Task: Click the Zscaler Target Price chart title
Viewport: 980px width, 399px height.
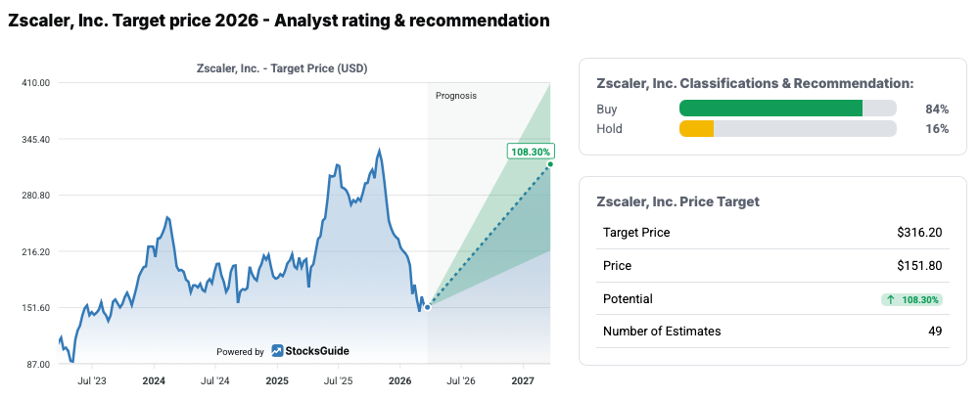Action: click(x=276, y=68)
